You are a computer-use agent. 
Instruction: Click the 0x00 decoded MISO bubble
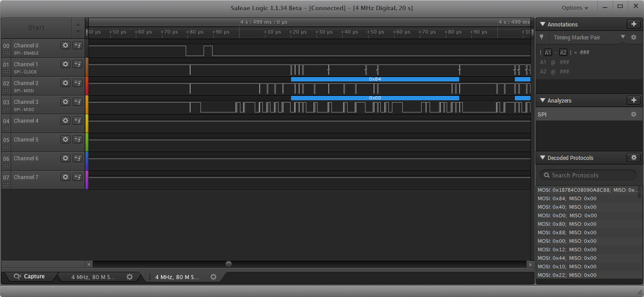375,98
